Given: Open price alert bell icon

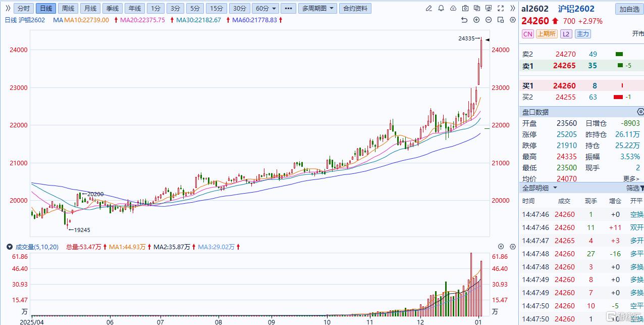Looking at the screenshot, I should point(441,9).
